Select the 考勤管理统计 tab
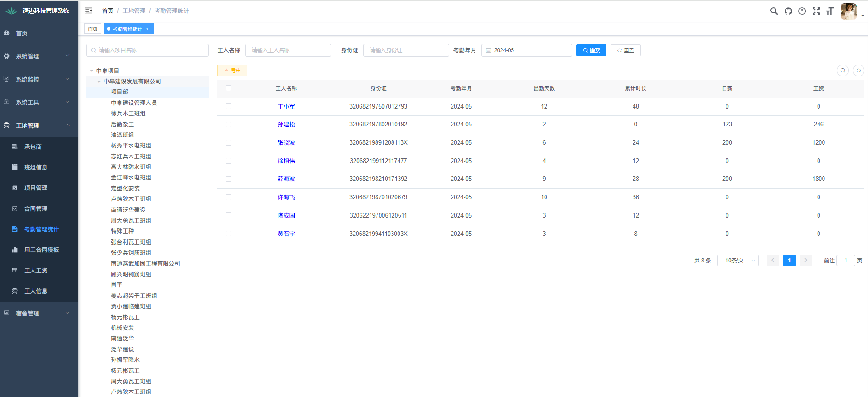The image size is (868, 397). (x=127, y=29)
